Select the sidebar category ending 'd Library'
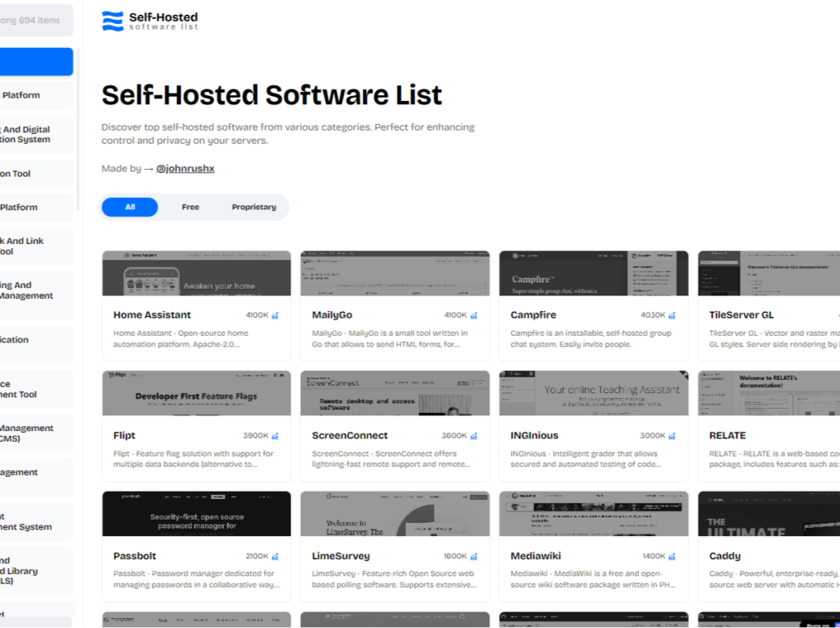The width and height of the screenshot is (840, 628). (36, 571)
